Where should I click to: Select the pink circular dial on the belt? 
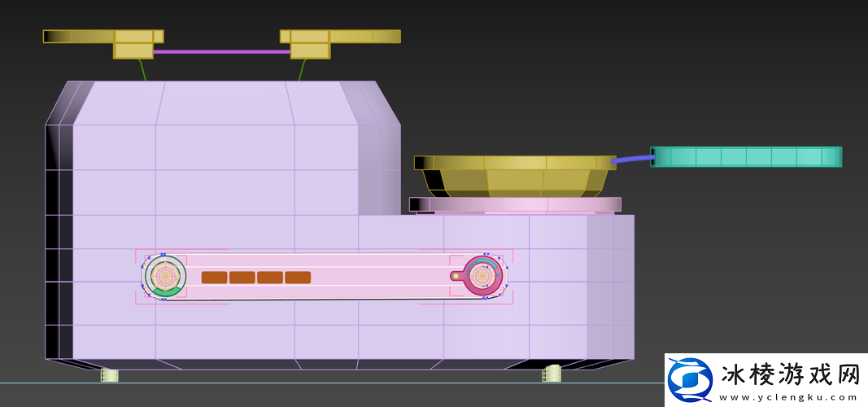coord(482,276)
